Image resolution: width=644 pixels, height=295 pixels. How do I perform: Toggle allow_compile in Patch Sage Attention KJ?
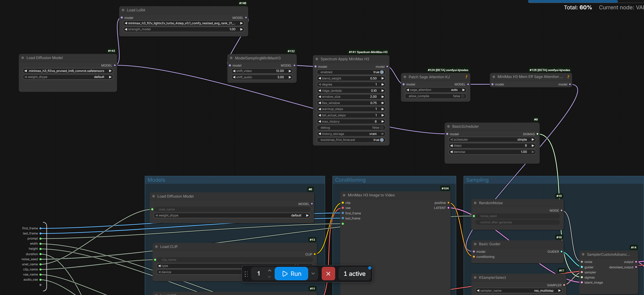tap(463, 96)
